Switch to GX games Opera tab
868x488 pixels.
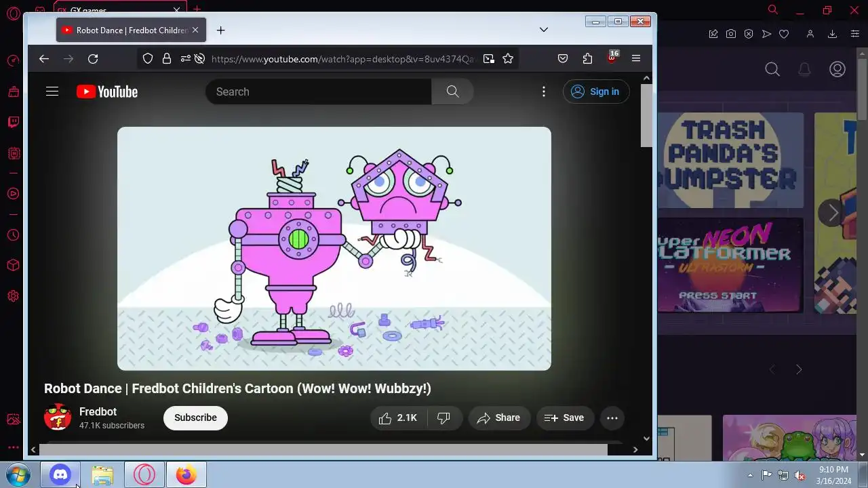pyautogui.click(x=119, y=9)
